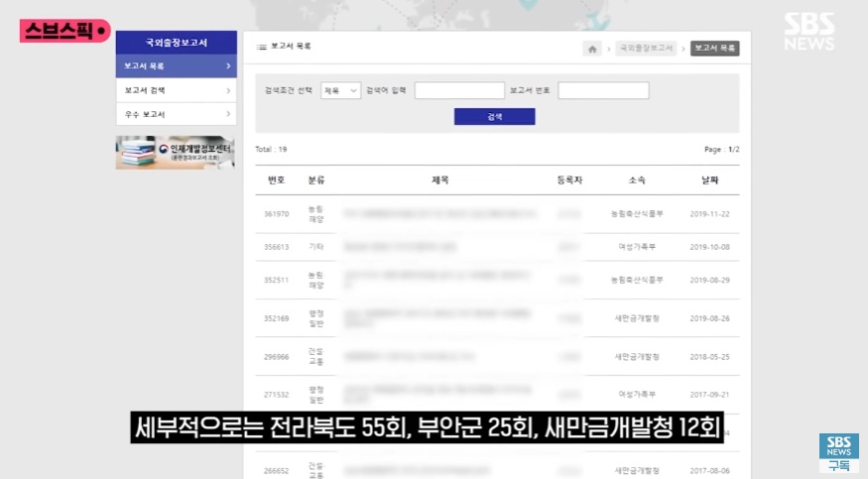Expand the 보고서 검색 sidebar chevron

[x=228, y=90]
